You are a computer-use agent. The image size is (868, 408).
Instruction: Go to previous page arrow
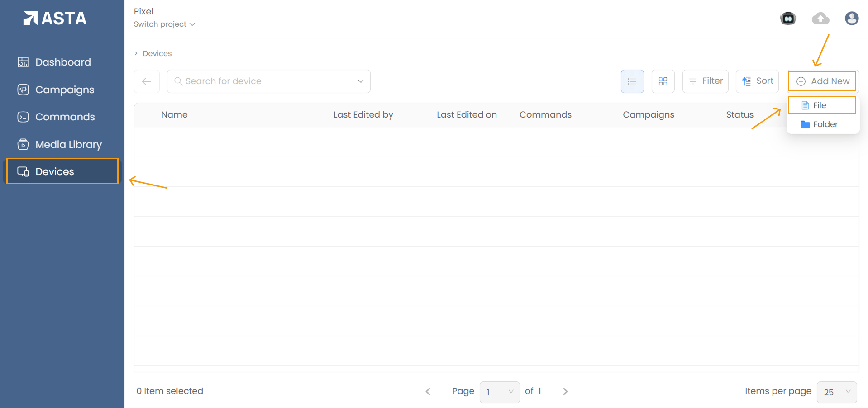pos(428,391)
